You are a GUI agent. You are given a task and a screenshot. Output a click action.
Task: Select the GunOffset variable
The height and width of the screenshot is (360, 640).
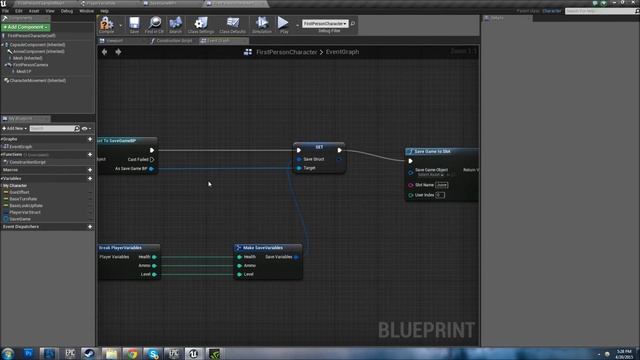(x=19, y=192)
